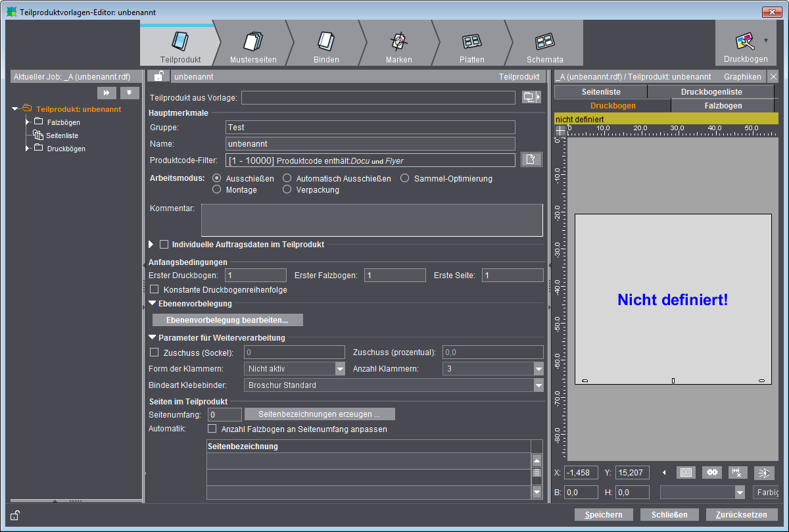Expand the Falzbögen tree node
Image resolution: width=789 pixels, height=532 pixels.
(x=28, y=122)
